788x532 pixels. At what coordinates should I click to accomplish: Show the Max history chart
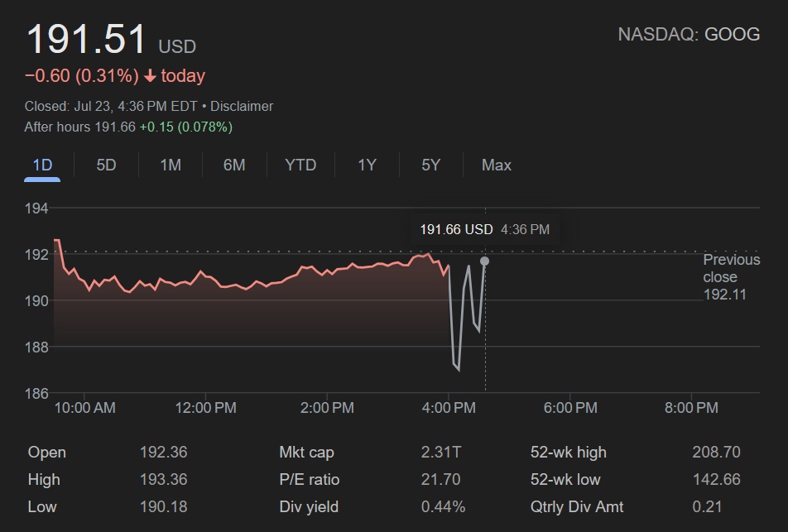(496, 165)
